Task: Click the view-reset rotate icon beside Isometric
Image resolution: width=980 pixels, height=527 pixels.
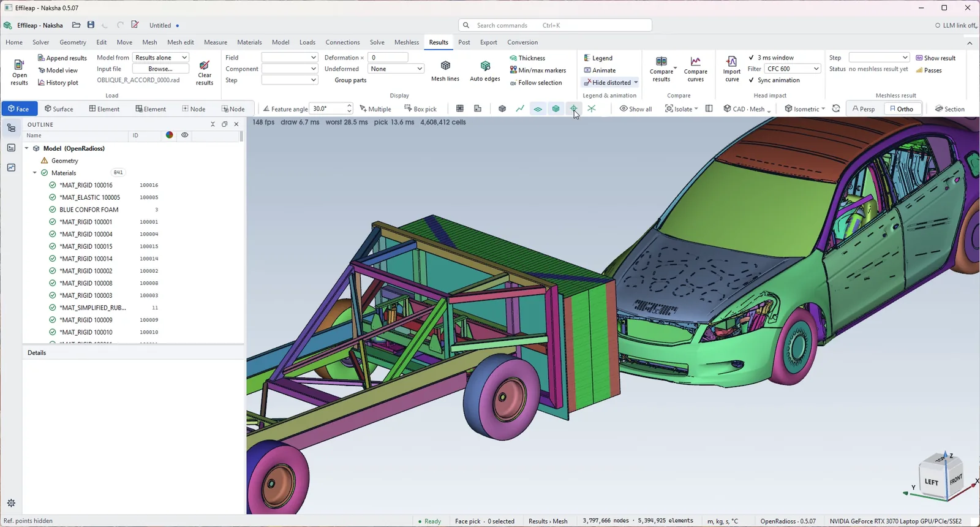Action: pyautogui.click(x=836, y=108)
